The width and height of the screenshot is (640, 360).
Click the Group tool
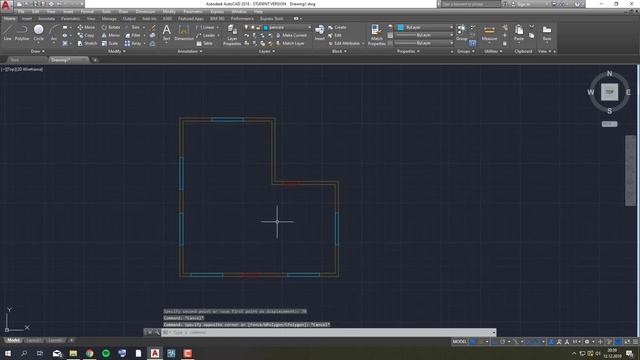(462, 32)
